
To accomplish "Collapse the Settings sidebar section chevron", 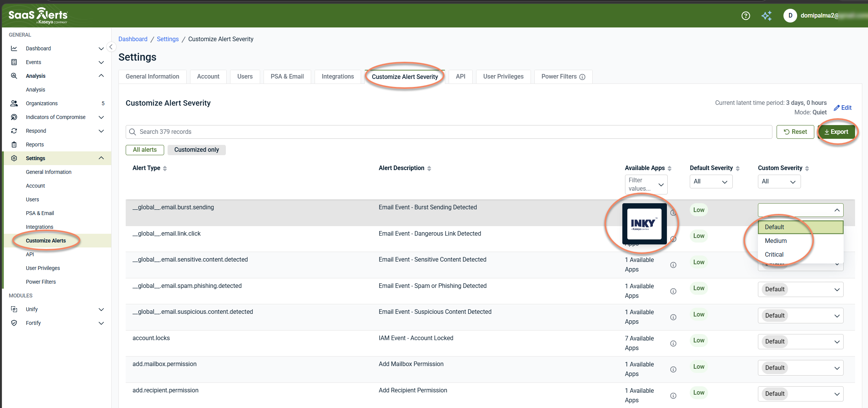I will 101,158.
